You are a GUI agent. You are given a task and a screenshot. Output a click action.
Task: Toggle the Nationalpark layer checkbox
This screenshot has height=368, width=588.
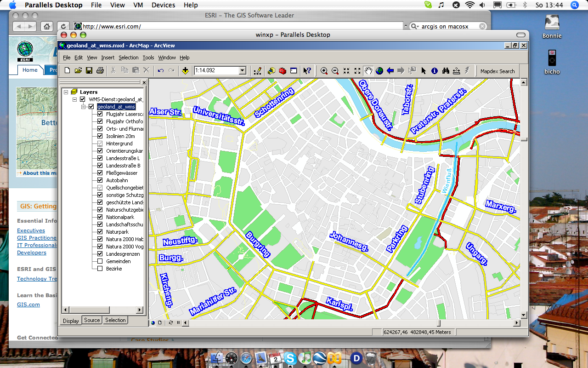tap(100, 217)
